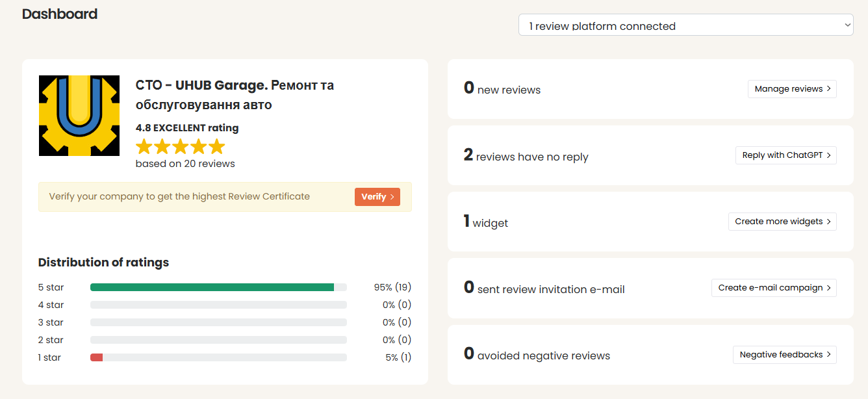Open Manage reviews
Viewport: 868px width, 399px height.
[x=792, y=89]
